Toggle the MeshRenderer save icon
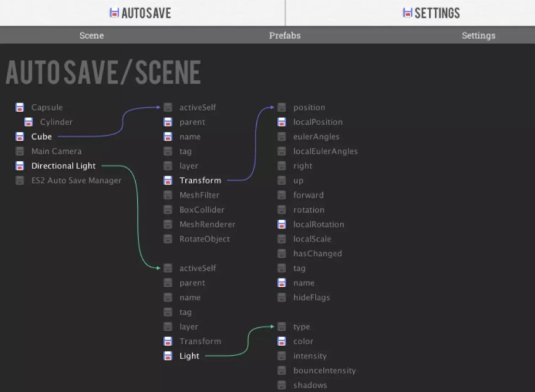This screenshot has height=392, width=535. click(167, 224)
